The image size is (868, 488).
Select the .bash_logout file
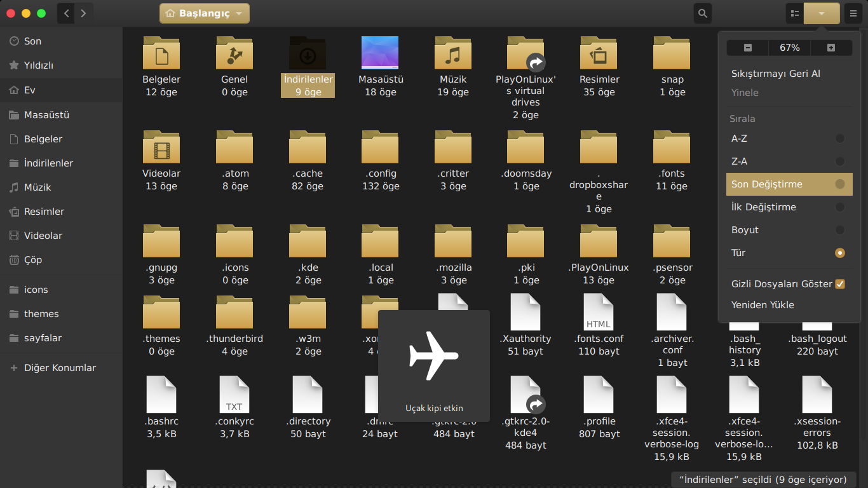click(x=817, y=339)
